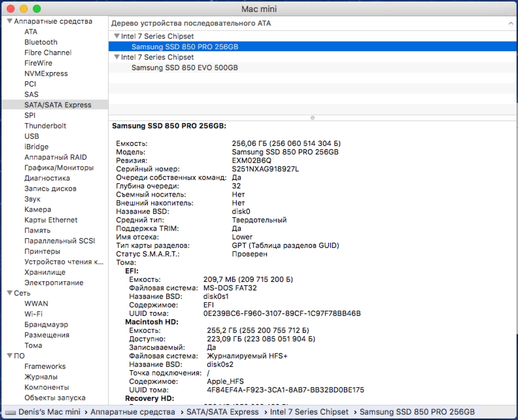Select SAS in the sidebar
This screenshot has height=420, width=518.
31,94
